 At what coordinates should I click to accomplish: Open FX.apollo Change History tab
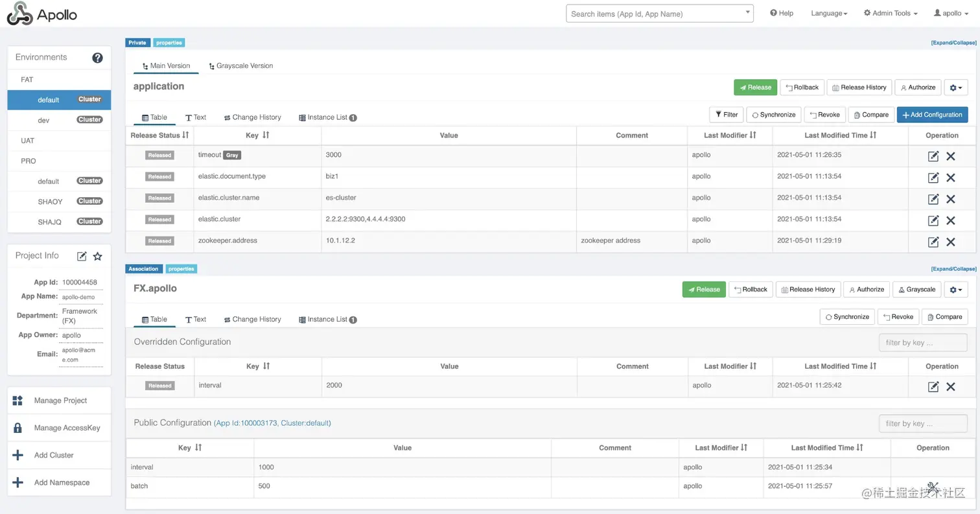(252, 319)
